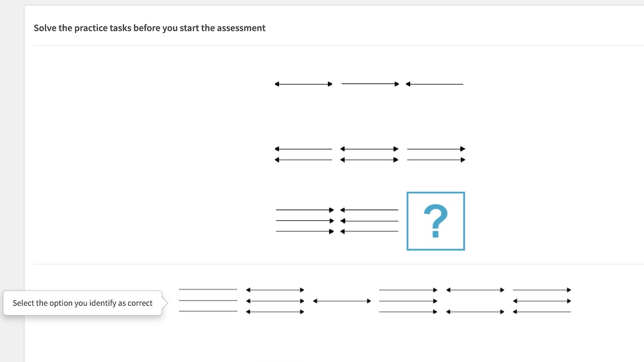Click the 'Select the option you identify as correct' tooltip
Viewport: 644px width, 362px height.
(x=83, y=303)
